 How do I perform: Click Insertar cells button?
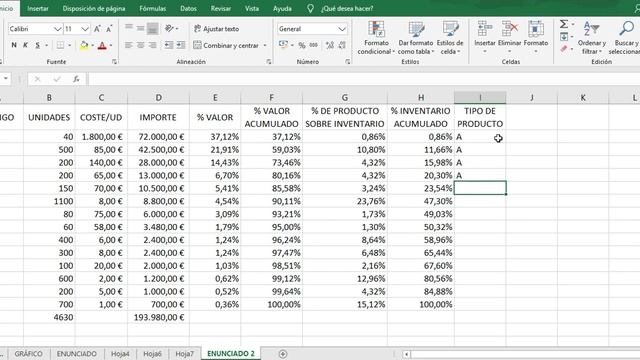[485, 37]
